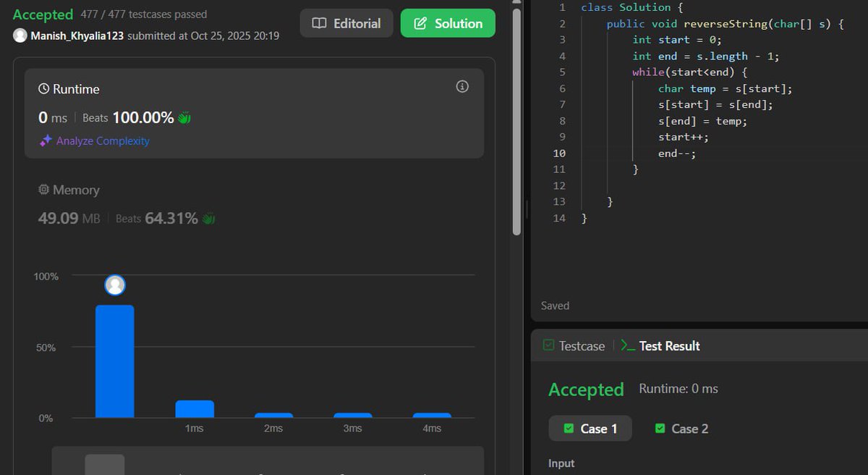Click the Runtime info icon

(462, 86)
